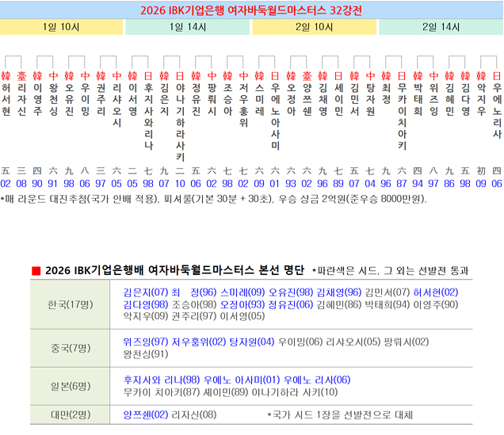Click '양쯔쉔(02)' in the Taiwan row

tap(146, 414)
